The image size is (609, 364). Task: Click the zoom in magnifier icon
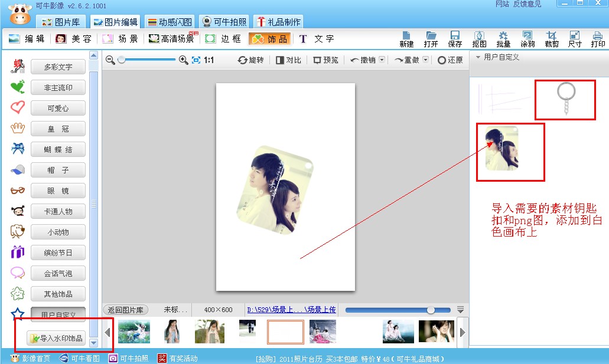pyautogui.click(x=183, y=60)
